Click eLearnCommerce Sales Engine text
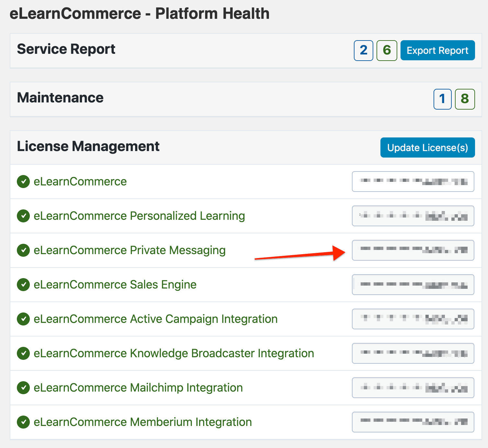The height and width of the screenshot is (448, 488). click(115, 285)
